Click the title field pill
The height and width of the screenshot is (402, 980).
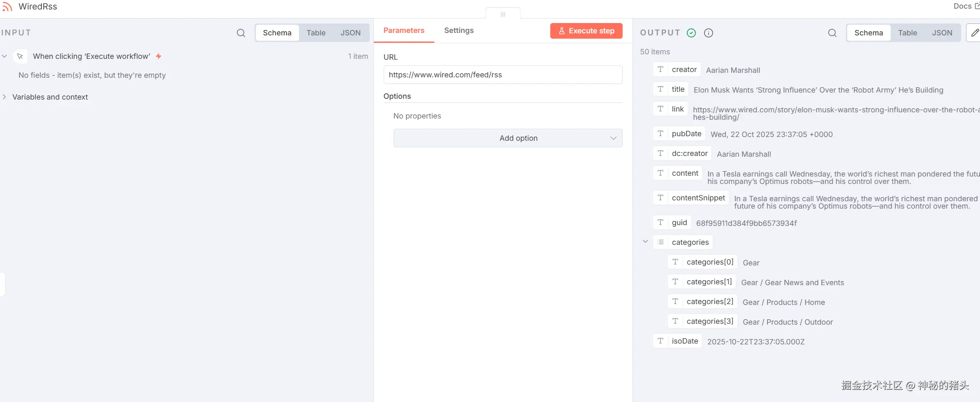coord(671,89)
